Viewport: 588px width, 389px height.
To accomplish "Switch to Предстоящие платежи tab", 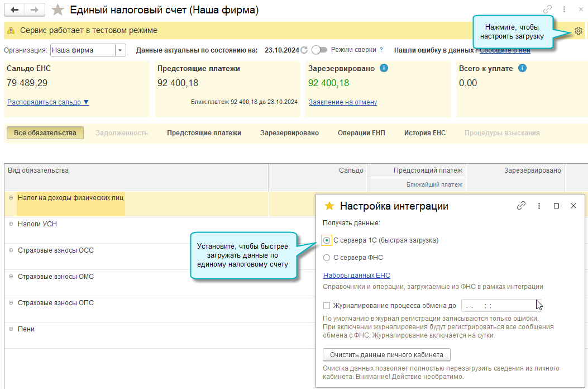I will (204, 133).
